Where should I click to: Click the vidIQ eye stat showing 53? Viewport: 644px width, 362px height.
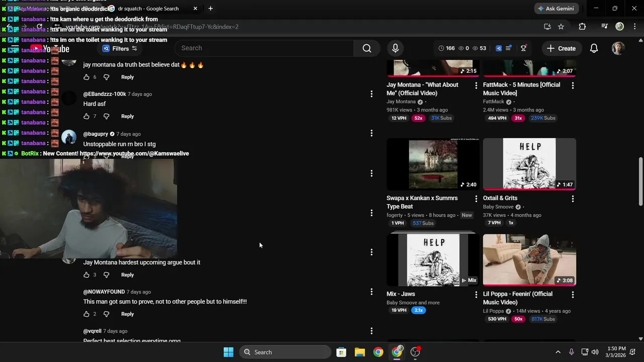point(479,48)
